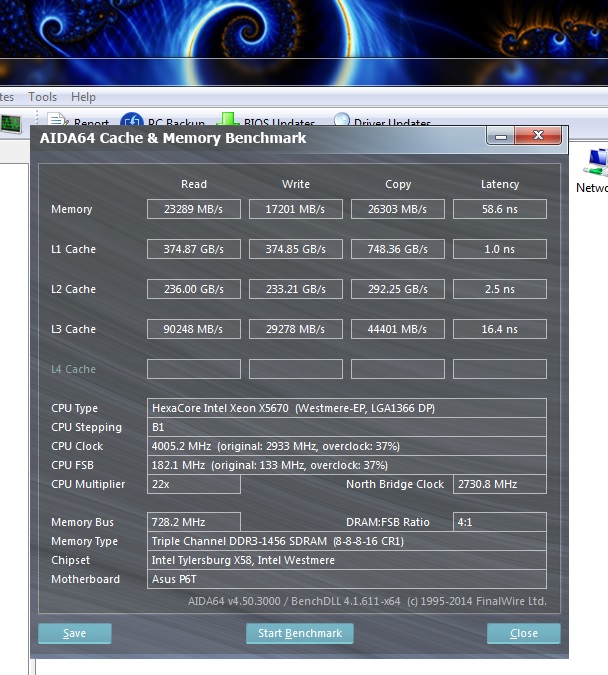Viewport: 608px width, 675px height.
Task: Click the CPU Stepping B1 field
Action: 347,427
